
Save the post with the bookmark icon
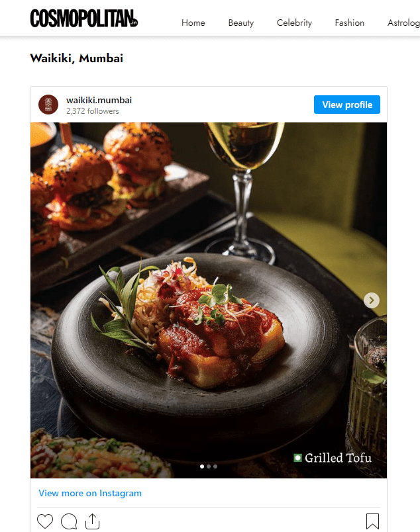tap(373, 521)
